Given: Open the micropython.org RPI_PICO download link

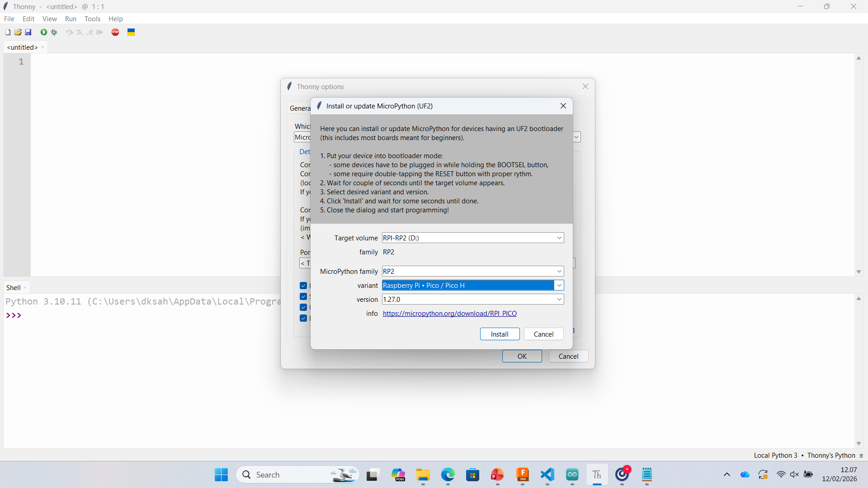Looking at the screenshot, I should (x=449, y=313).
